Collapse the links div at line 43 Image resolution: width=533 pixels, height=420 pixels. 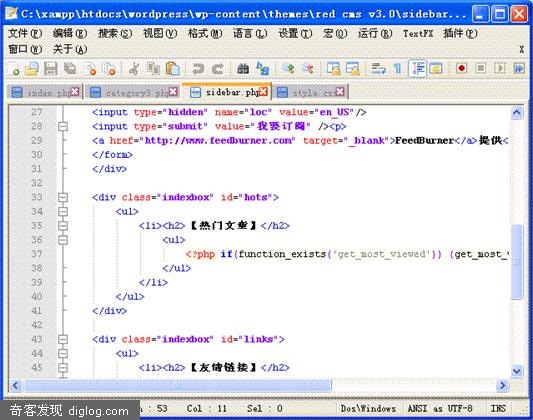[x=63, y=339]
